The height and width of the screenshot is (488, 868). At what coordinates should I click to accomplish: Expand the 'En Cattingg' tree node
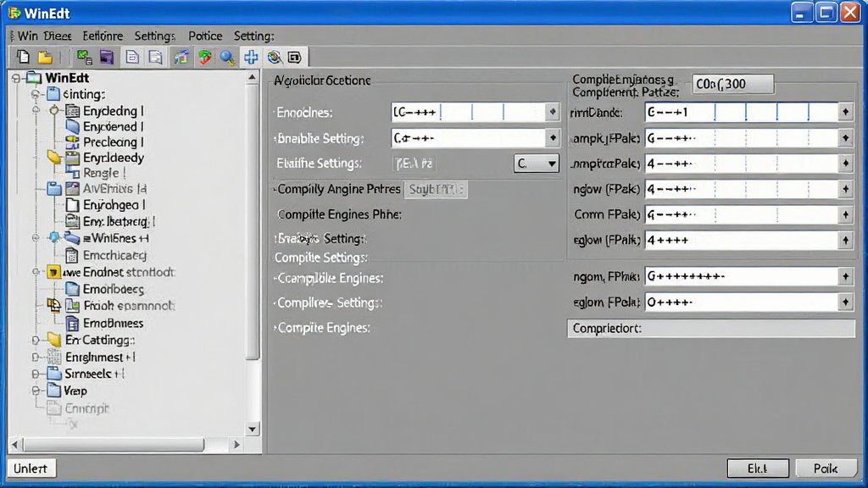point(36,341)
